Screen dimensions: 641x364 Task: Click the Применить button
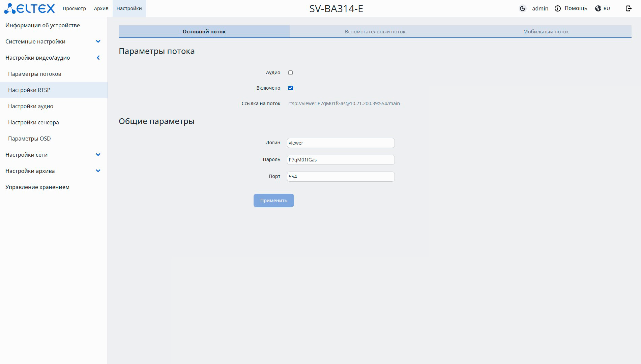point(274,201)
